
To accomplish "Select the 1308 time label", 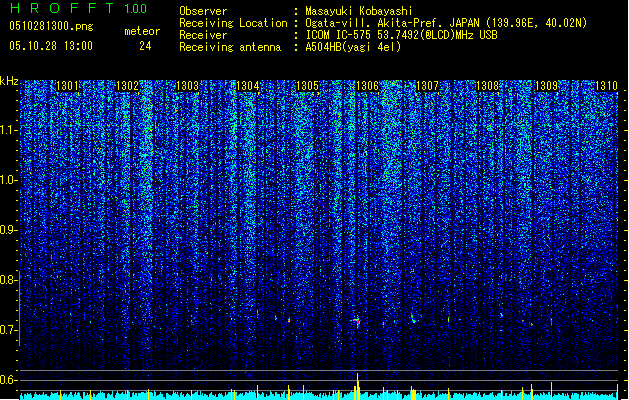I will pyautogui.click(x=487, y=86).
